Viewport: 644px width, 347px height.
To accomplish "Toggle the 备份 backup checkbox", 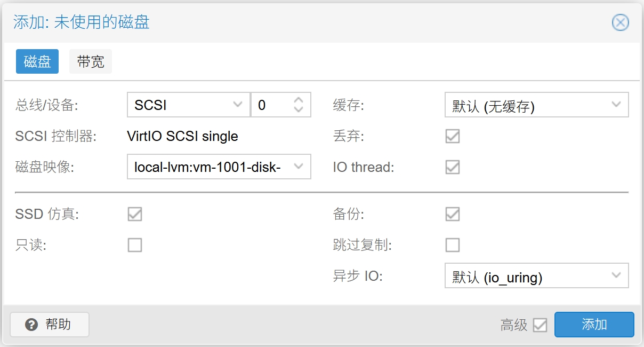I will [453, 215].
